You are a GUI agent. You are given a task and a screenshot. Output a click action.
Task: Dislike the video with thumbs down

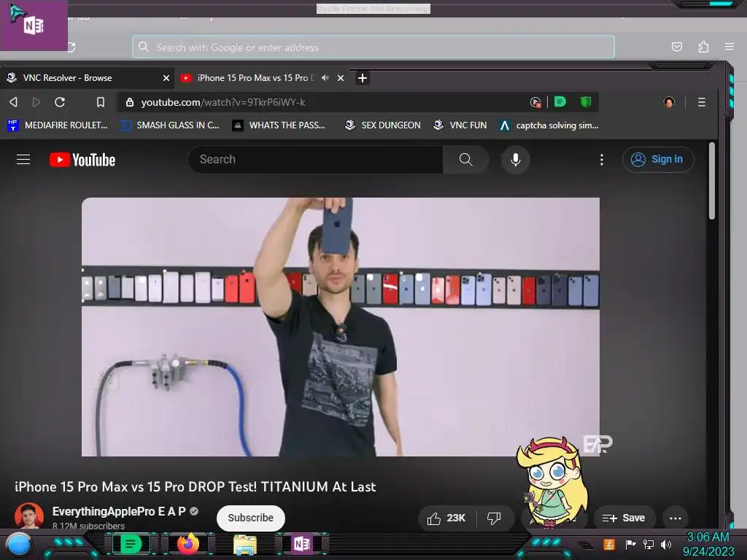494,518
